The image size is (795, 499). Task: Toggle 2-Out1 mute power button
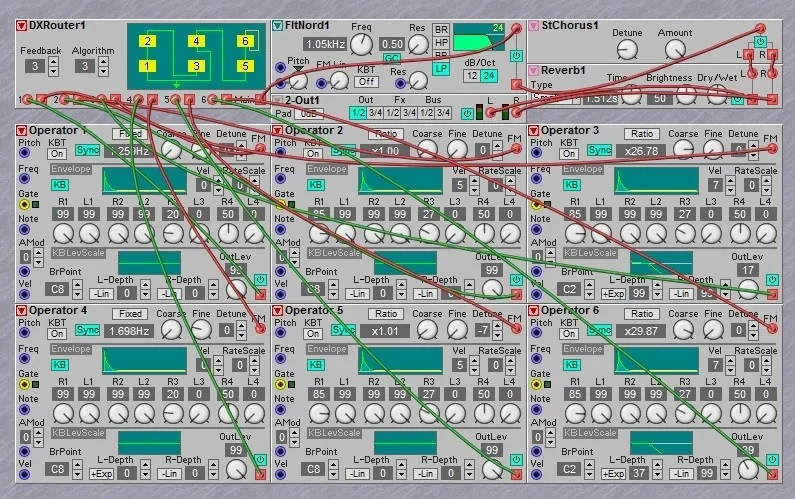tap(467, 113)
